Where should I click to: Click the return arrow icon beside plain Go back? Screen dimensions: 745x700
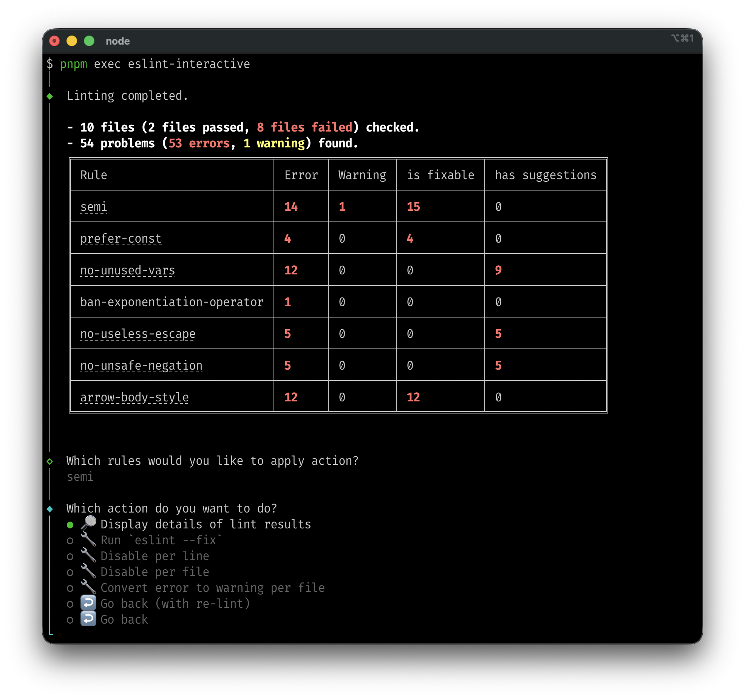click(x=88, y=619)
